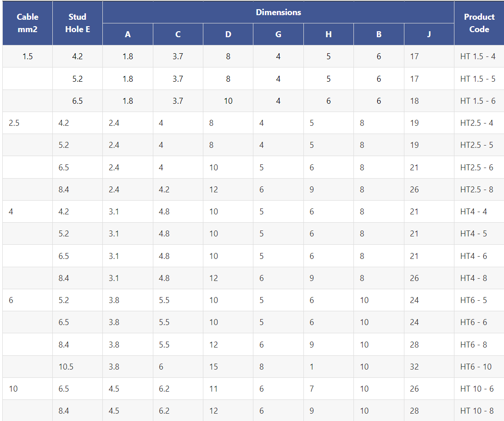Click product code HT 1.5 - 4

point(477,56)
